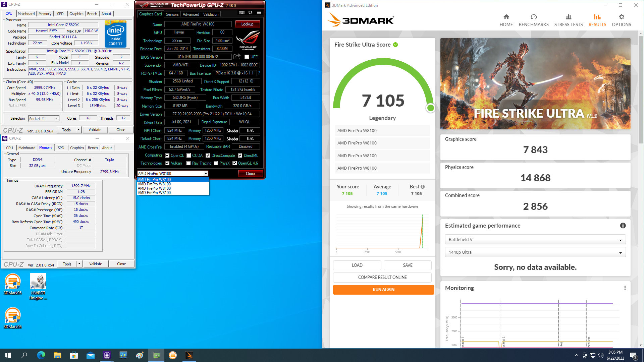Toggle the Vulkan checkbox
The width and height of the screenshot is (644, 362).
point(167,163)
